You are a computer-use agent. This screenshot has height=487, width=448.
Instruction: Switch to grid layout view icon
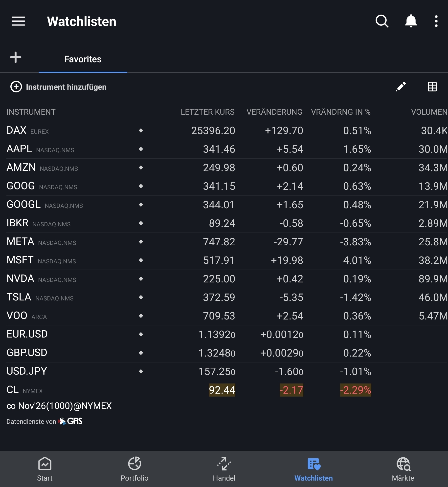[x=432, y=87]
